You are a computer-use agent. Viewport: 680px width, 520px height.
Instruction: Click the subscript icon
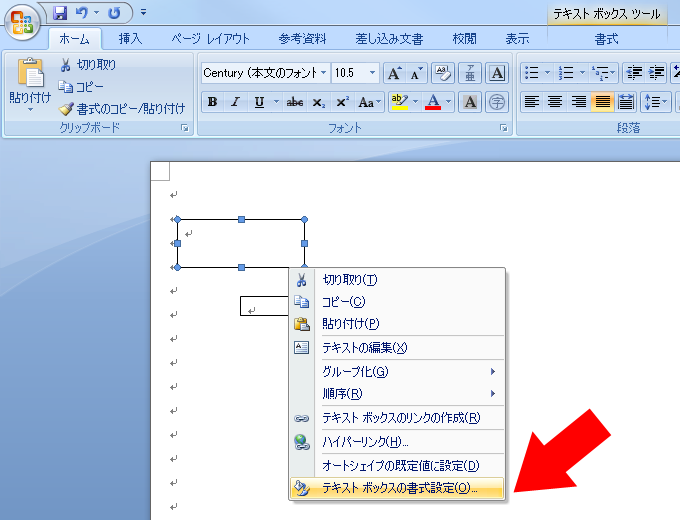[319, 102]
